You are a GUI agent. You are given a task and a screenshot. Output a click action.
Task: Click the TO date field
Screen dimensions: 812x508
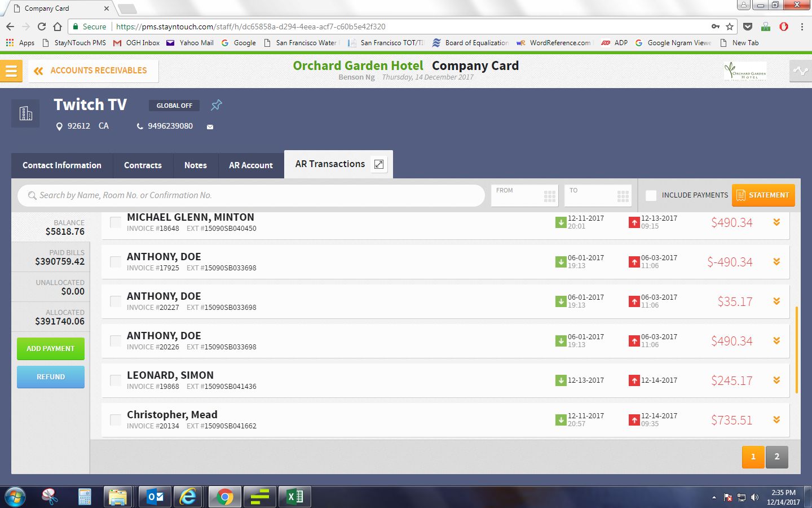(598, 196)
